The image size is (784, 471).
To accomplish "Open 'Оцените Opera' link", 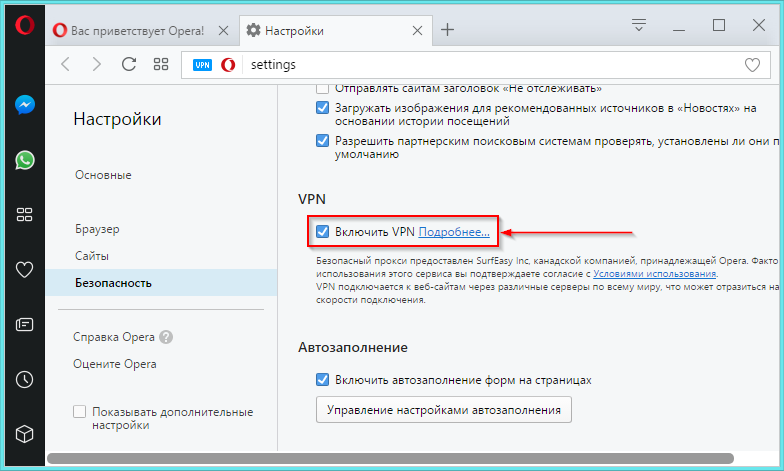I will pyautogui.click(x=114, y=364).
